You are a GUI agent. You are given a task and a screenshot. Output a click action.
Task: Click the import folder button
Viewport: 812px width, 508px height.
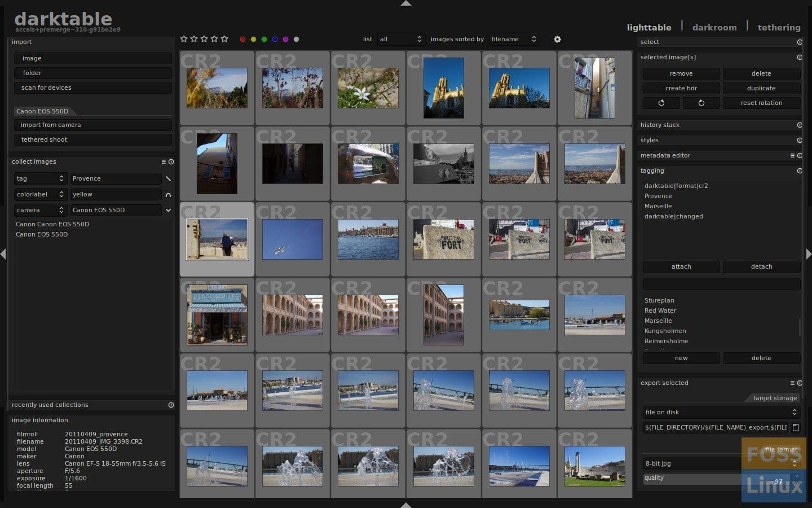tap(92, 73)
